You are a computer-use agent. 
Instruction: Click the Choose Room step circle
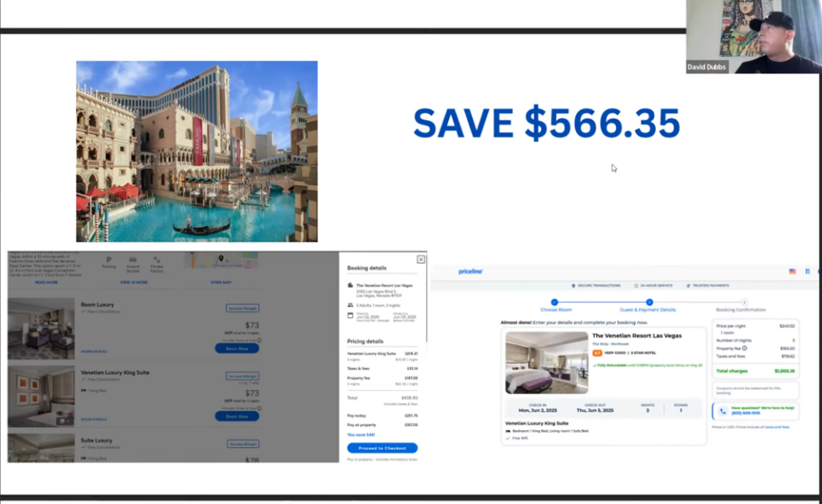point(554,302)
